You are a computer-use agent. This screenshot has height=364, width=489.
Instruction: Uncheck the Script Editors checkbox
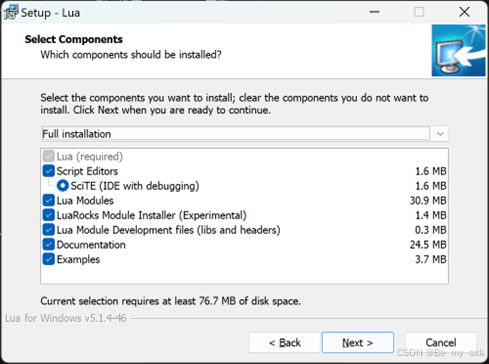pyautogui.click(x=49, y=171)
